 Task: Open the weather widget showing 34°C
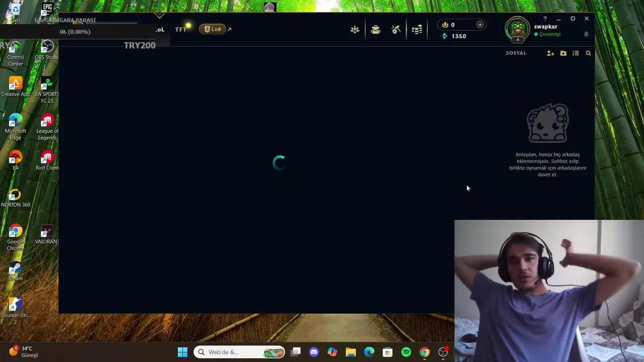coord(24,351)
